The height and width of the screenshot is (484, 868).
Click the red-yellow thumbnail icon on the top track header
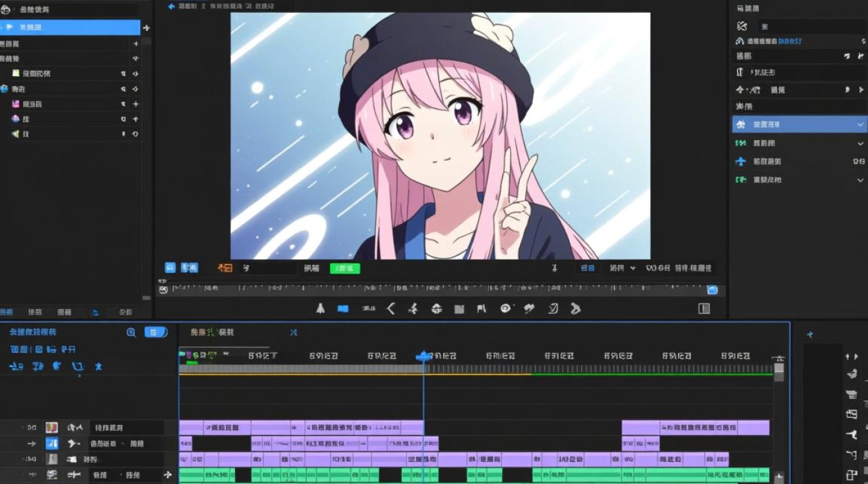52,427
